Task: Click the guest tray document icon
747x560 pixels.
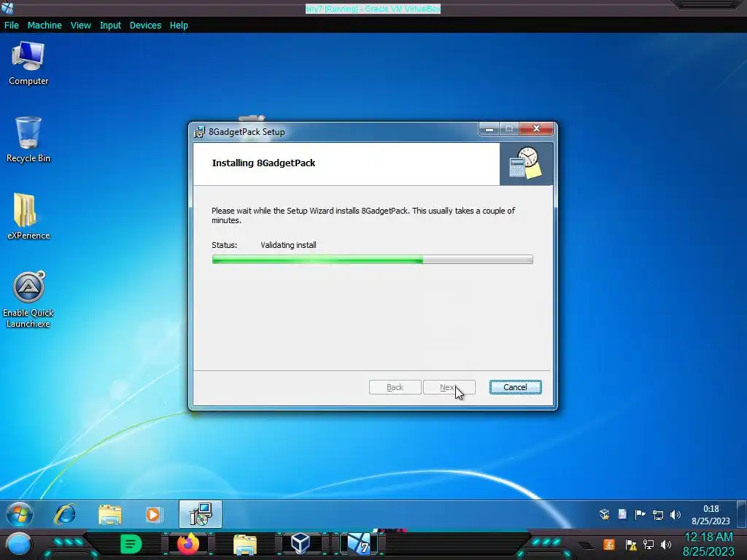Action: coord(622,514)
